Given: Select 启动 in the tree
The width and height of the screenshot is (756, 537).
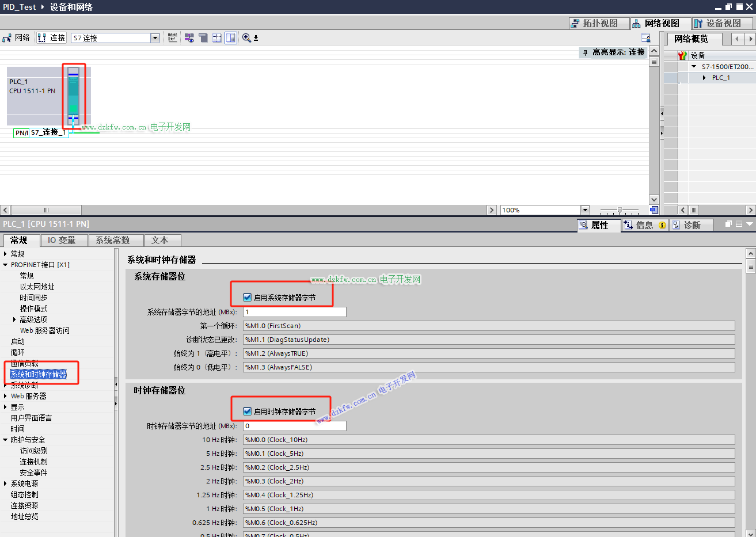Looking at the screenshot, I should 17,341.
